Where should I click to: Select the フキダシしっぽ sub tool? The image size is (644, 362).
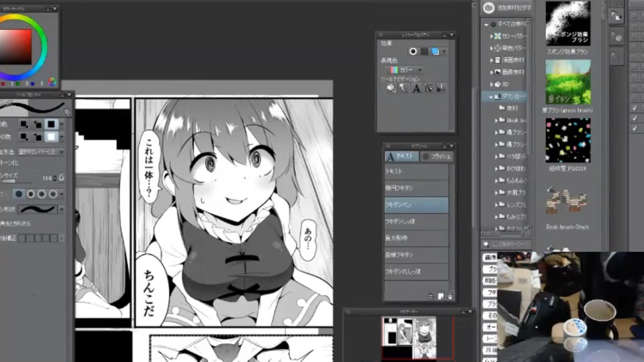click(416, 222)
